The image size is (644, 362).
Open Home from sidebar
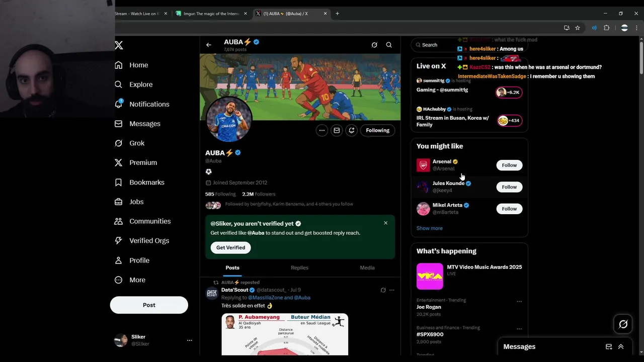(x=131, y=65)
